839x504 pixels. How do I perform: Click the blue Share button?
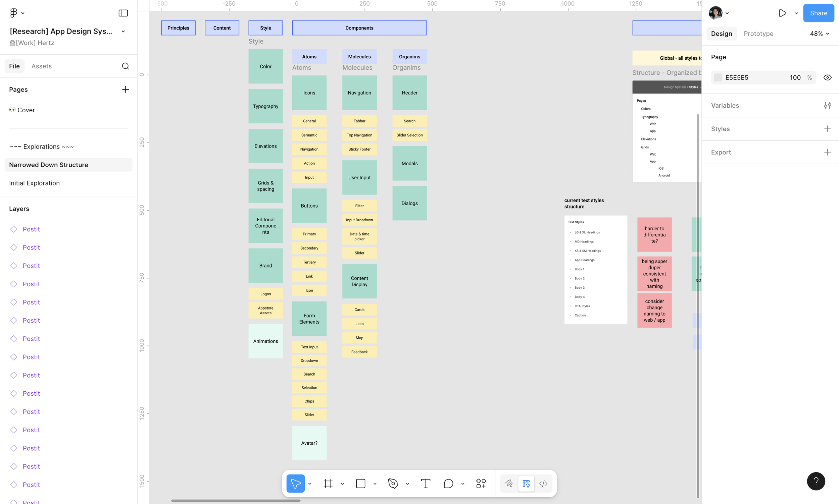point(818,13)
